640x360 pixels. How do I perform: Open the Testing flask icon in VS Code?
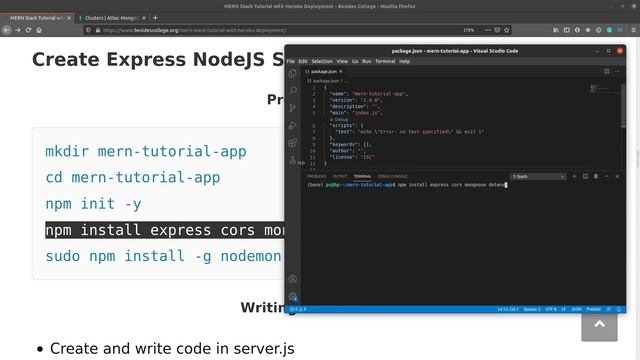pos(293,160)
